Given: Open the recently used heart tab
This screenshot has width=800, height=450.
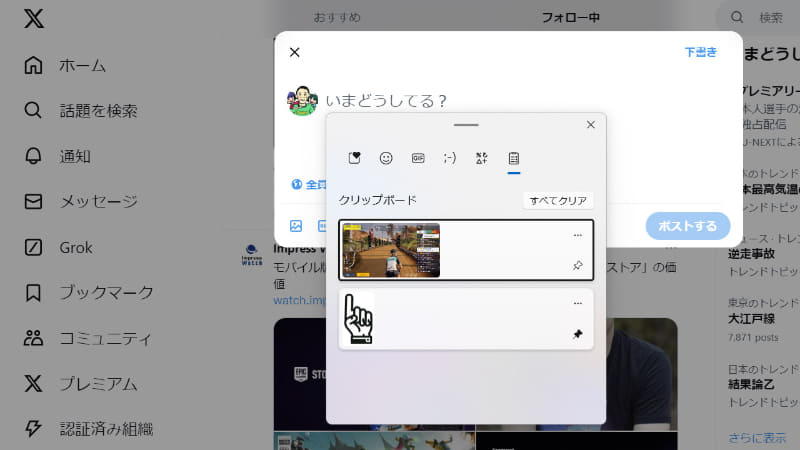Looking at the screenshot, I should [355, 158].
